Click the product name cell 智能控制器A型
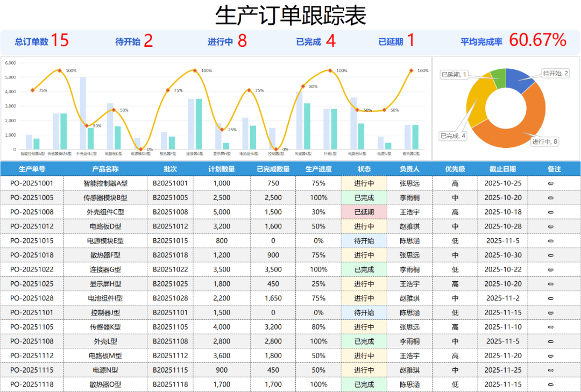This screenshot has width=581, height=392. coord(105,183)
